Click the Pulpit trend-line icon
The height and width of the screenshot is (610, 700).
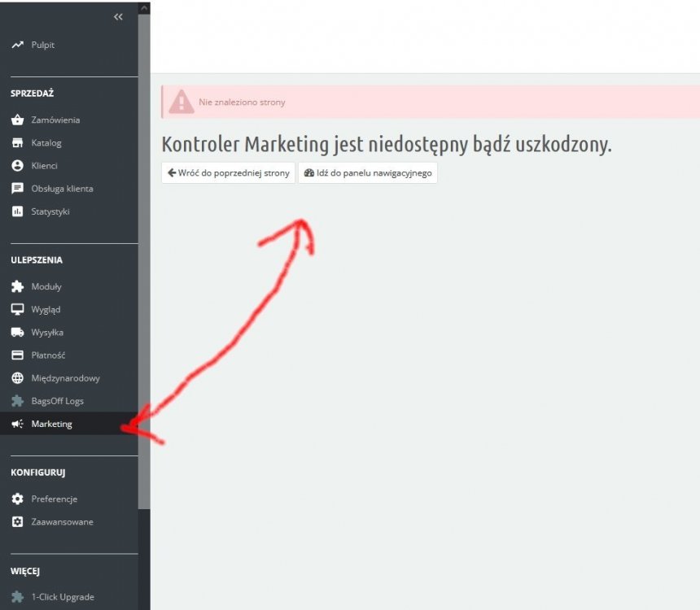(x=17, y=45)
